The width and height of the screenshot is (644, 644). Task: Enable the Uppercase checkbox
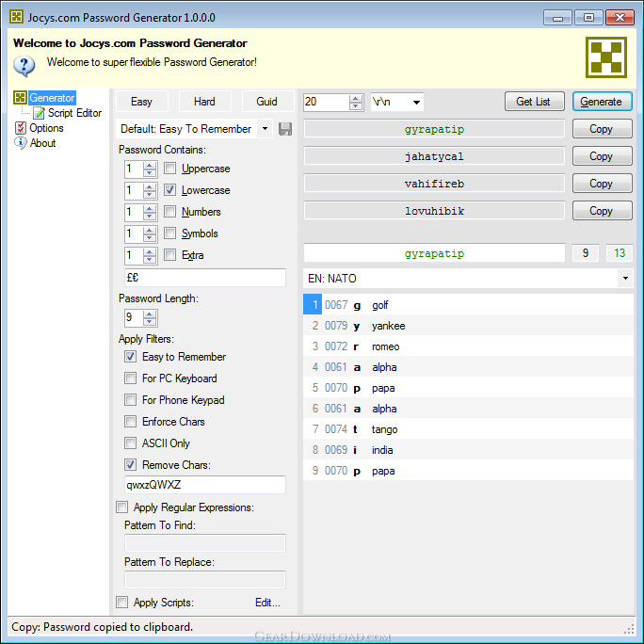click(170, 169)
